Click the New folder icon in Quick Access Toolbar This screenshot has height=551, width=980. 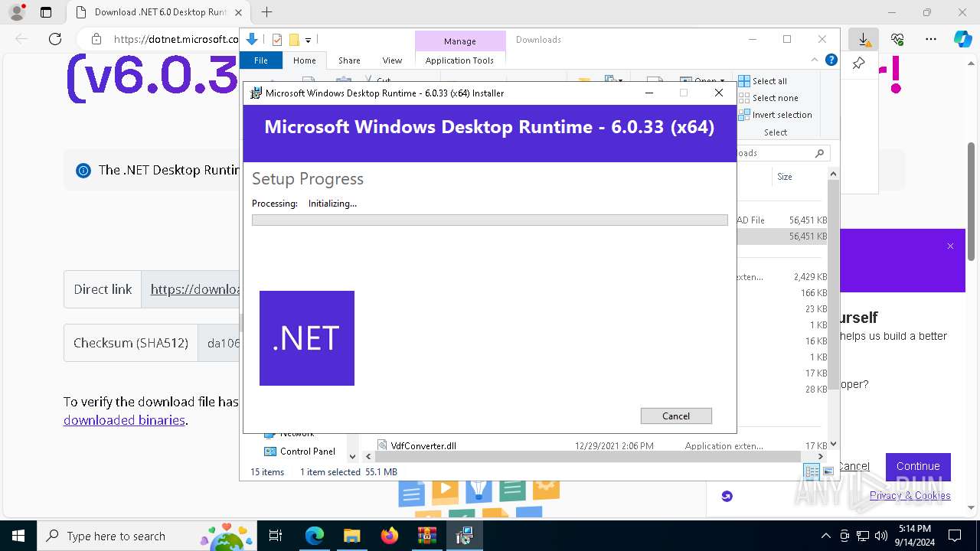click(x=293, y=40)
